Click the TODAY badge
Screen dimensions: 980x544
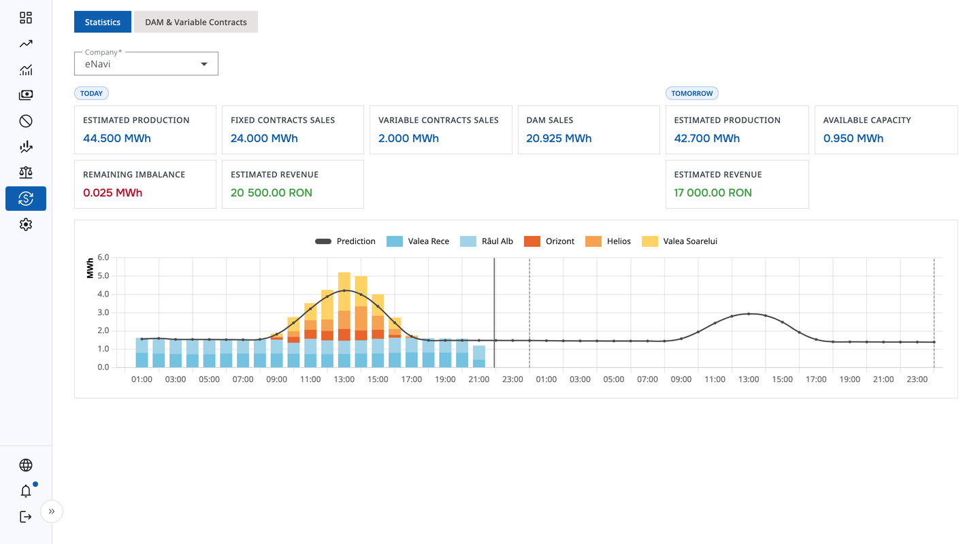[91, 93]
